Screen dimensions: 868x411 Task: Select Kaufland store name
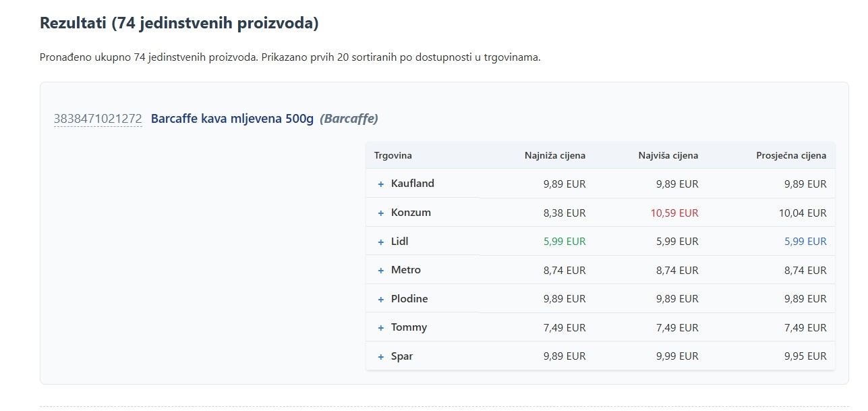[x=413, y=184]
